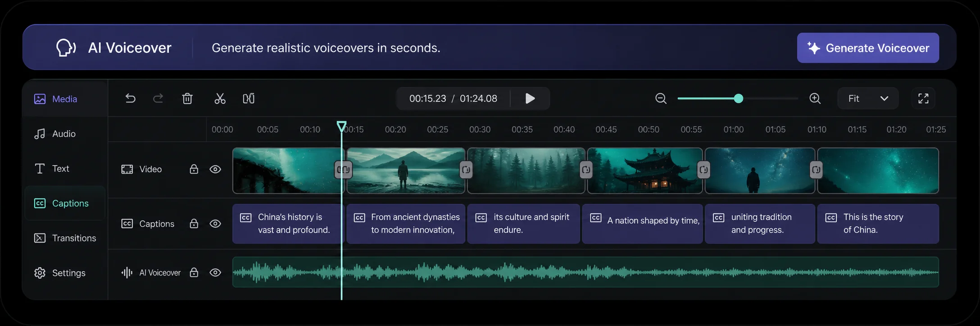Toggle lock on the Captions track
Viewport: 980px width, 326px height.
194,224
